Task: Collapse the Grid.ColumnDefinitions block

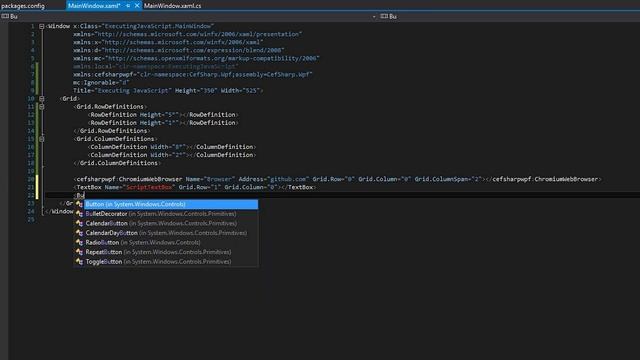Action: (42, 139)
